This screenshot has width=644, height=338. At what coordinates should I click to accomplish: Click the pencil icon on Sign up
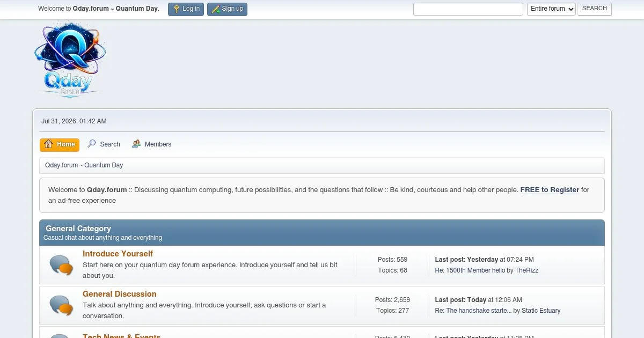[x=215, y=9]
